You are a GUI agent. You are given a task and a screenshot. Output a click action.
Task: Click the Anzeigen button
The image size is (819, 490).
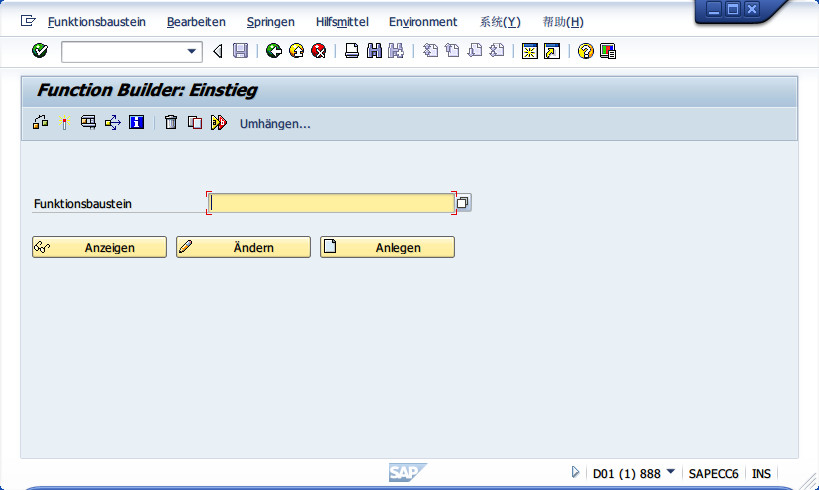pos(99,247)
